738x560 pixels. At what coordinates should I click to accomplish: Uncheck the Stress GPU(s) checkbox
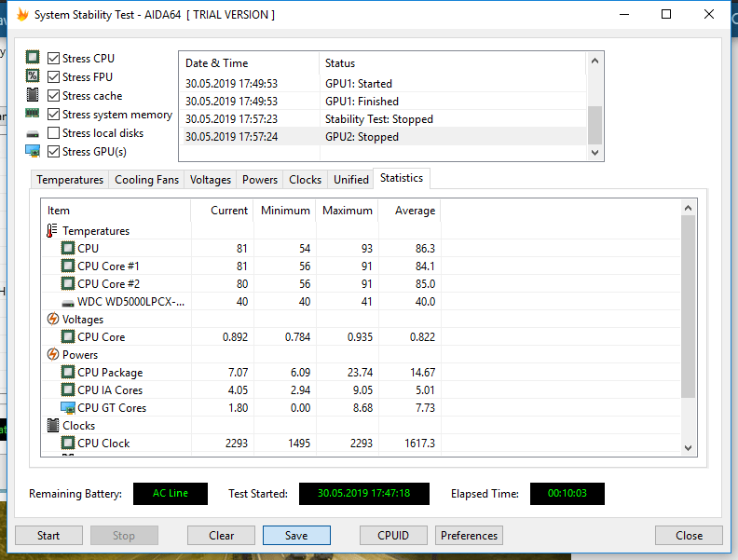54,152
